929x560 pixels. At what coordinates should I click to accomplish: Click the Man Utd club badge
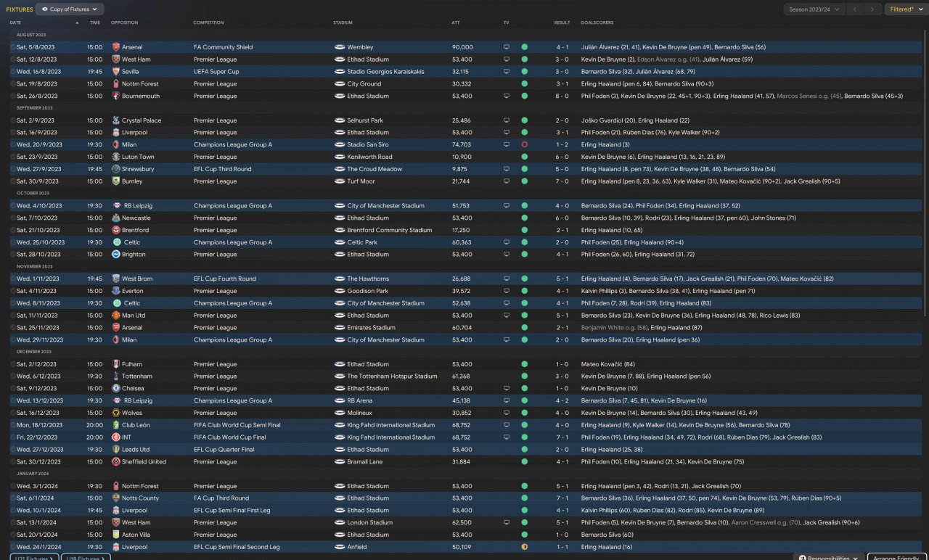pos(115,316)
